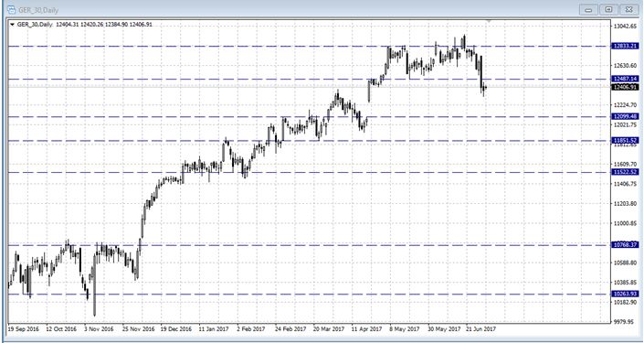Viewport: 644px width, 343px height.
Task: Select the 12833.21 horizontal line price label
Action: 625,46
